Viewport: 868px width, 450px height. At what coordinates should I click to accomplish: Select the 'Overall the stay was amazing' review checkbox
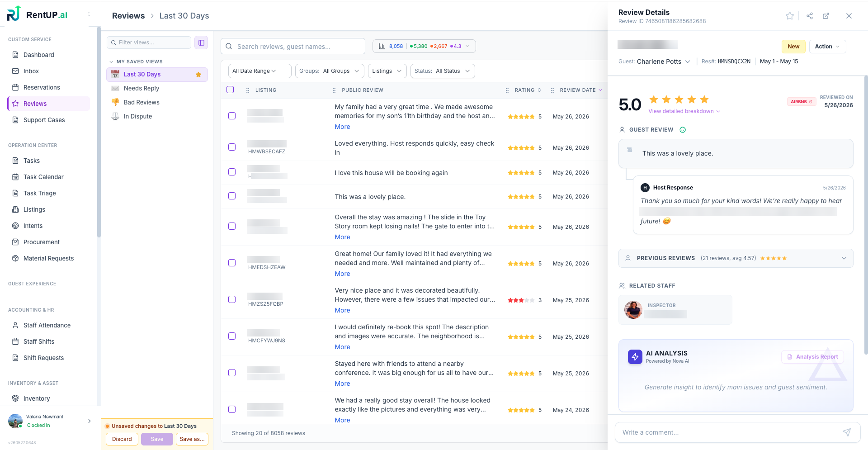[x=232, y=226]
